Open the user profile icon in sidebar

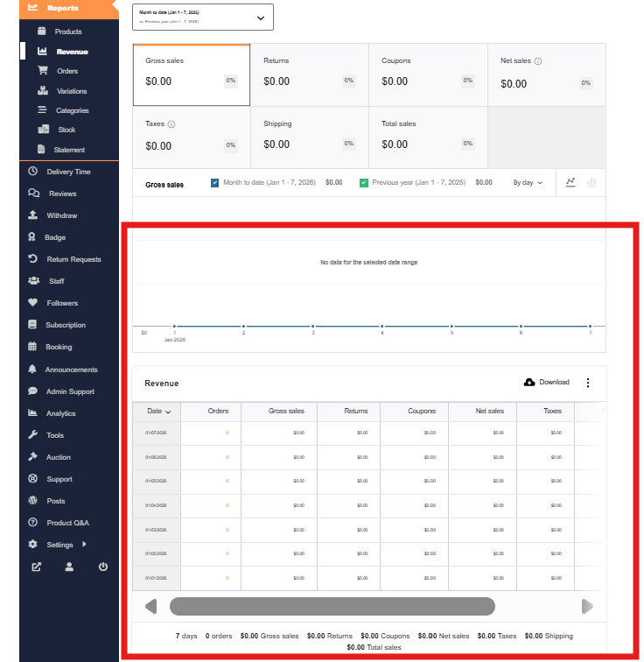69,567
